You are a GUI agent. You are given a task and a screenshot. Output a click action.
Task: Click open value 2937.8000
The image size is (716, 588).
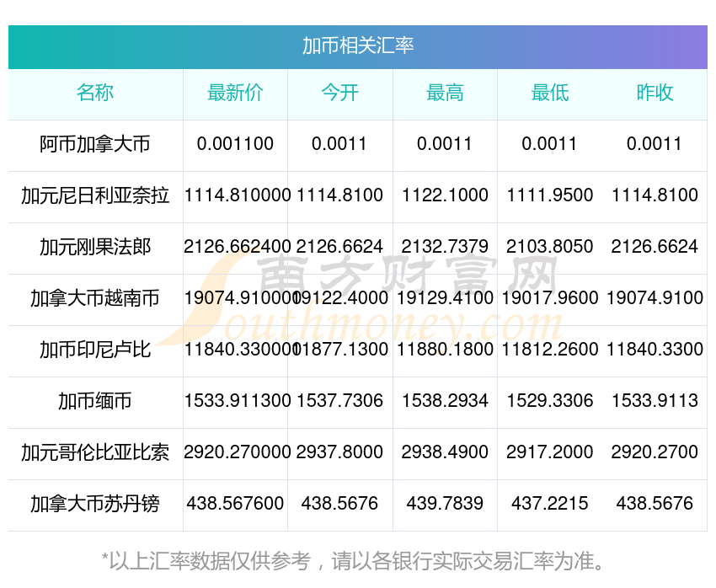pos(339,452)
